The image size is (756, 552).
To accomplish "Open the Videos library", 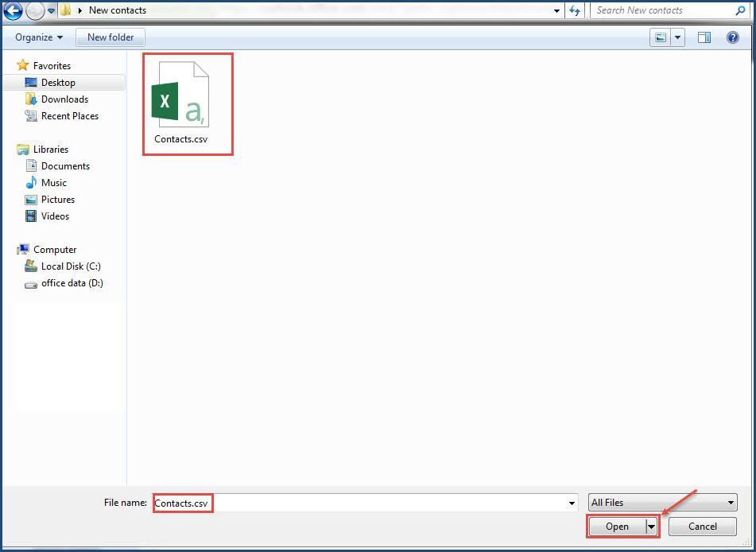I will 55,216.
